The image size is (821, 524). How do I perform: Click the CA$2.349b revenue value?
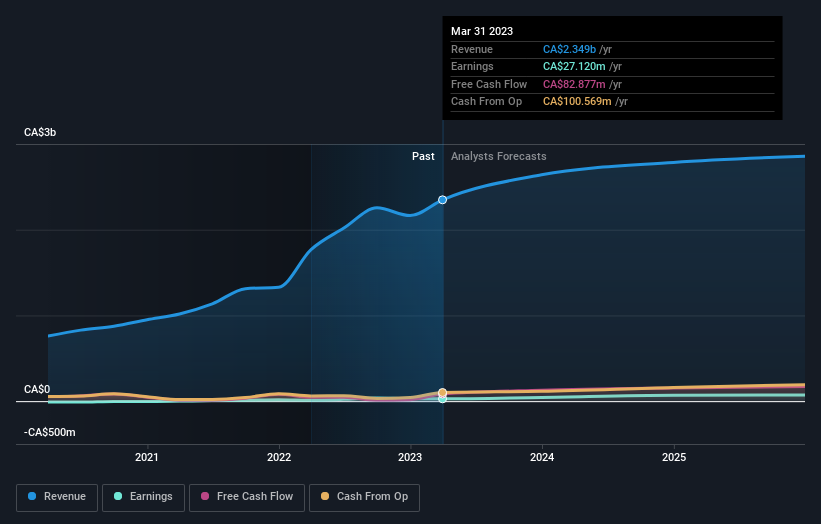(x=569, y=49)
